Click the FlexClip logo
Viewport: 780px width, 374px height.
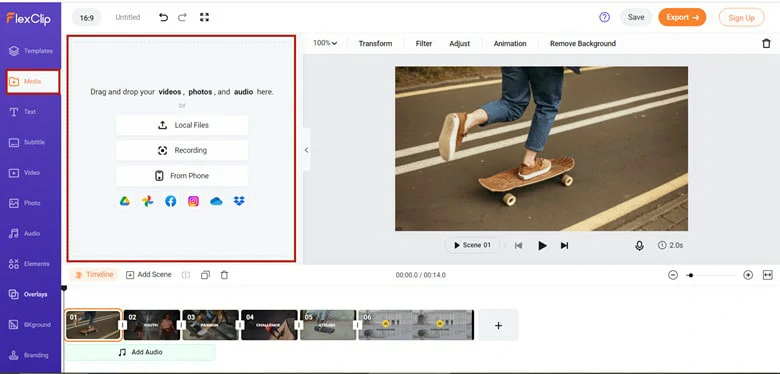(28, 18)
